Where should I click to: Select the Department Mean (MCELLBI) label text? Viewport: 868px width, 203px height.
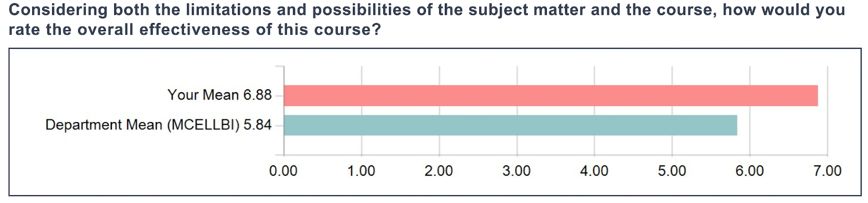(x=142, y=125)
